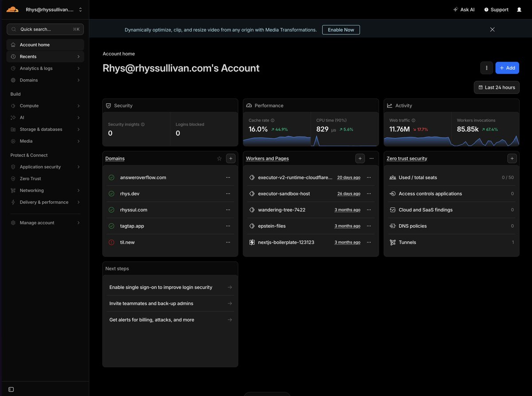
Task: Expand Domains sidebar menu
Action: (x=45, y=80)
